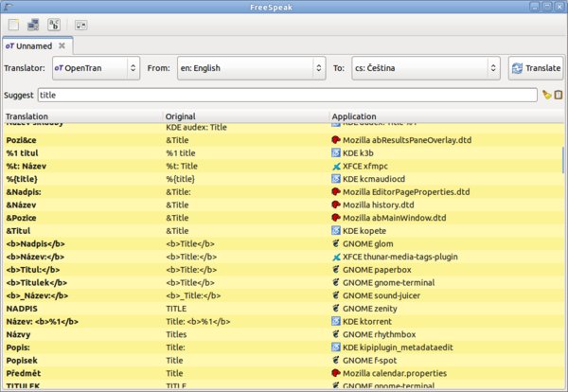Click the results list vertical scrollbar
This screenshot has height=392, width=568.
pos(563,160)
